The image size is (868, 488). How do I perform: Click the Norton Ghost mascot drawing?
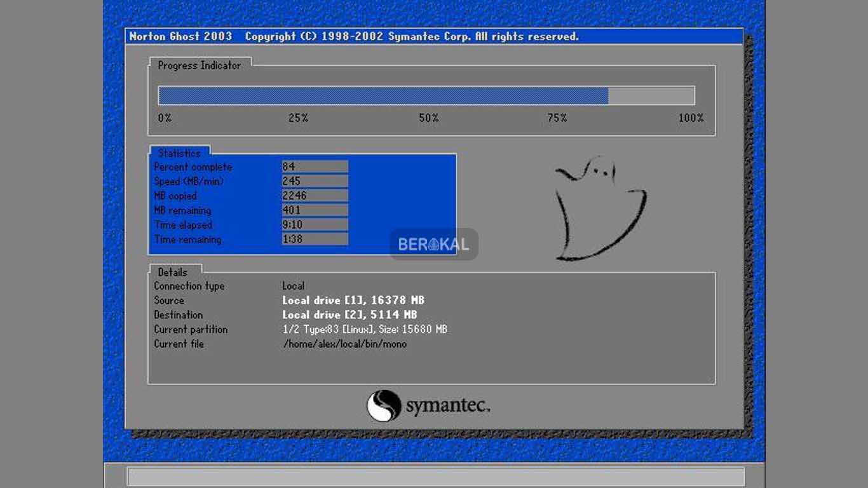(x=600, y=208)
